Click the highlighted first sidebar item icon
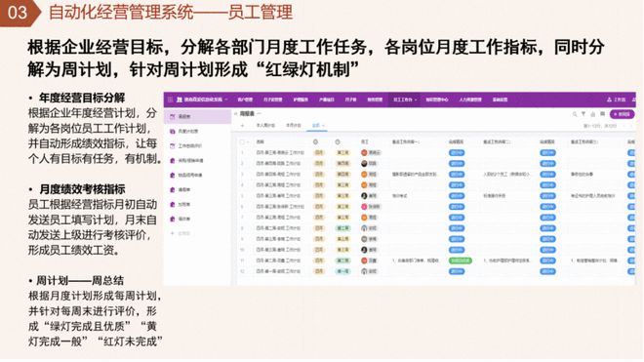The image size is (644, 362). (x=173, y=117)
